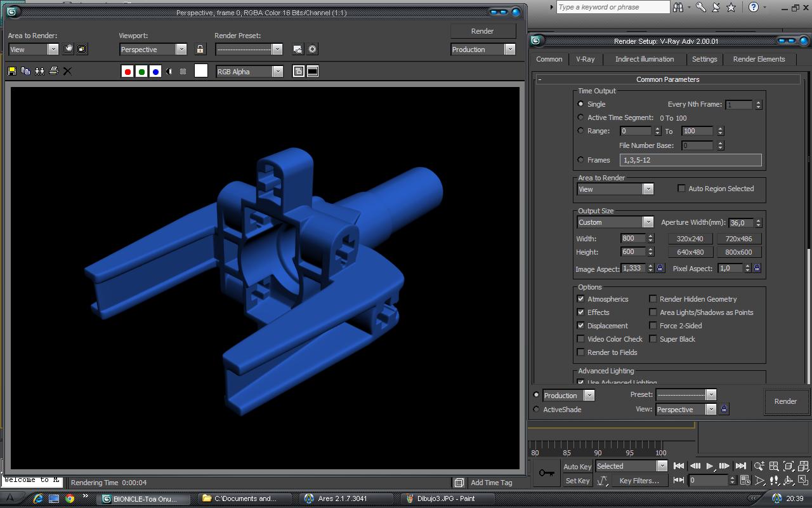Select the Active Time Segment radio button

click(x=580, y=117)
